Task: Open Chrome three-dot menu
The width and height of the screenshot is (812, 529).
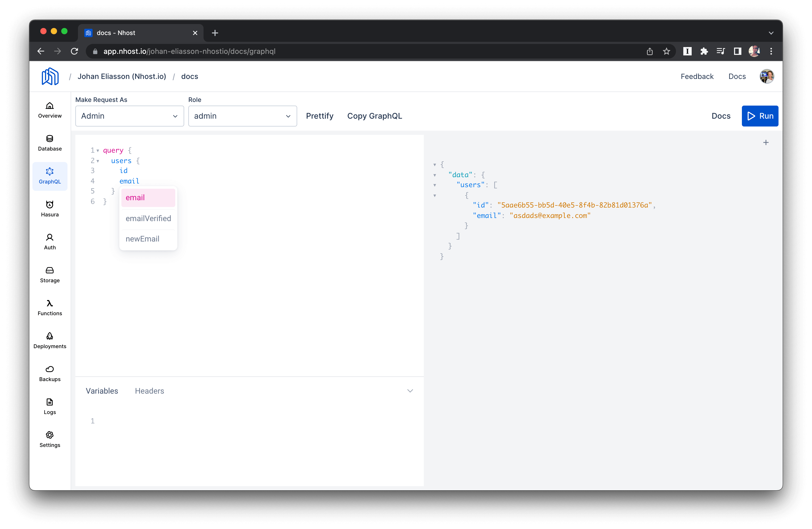Action: [771, 51]
